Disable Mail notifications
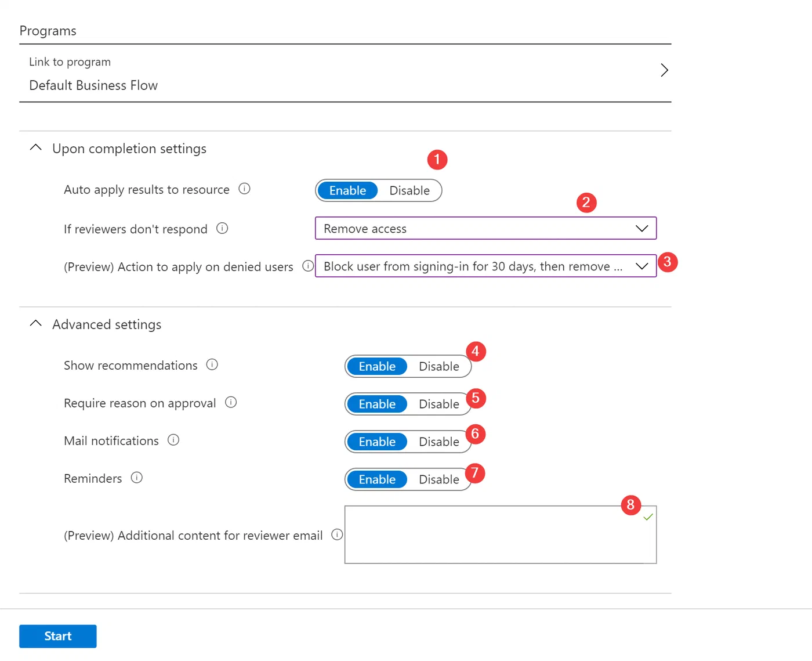812x661 pixels. (x=439, y=442)
